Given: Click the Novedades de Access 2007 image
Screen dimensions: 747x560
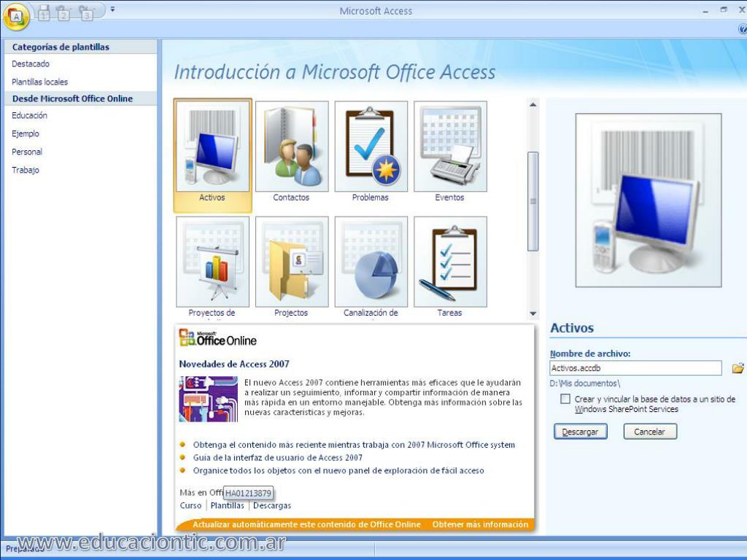Looking at the screenshot, I should click(208, 399).
